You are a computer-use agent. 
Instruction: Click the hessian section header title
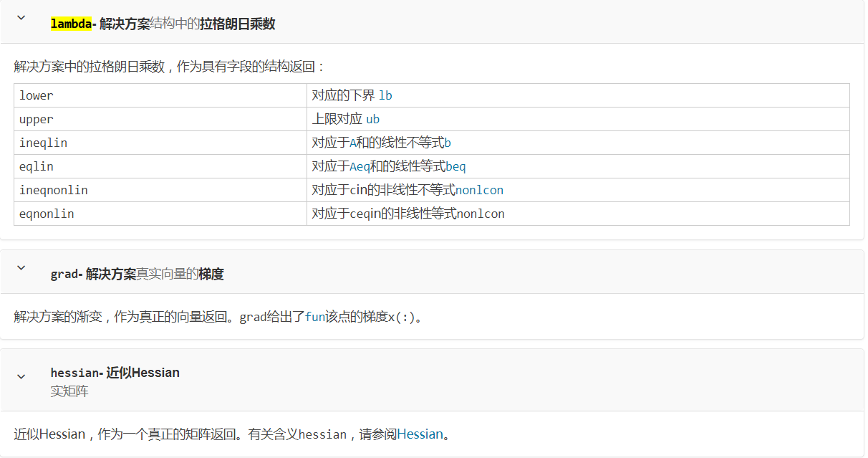click(115, 372)
